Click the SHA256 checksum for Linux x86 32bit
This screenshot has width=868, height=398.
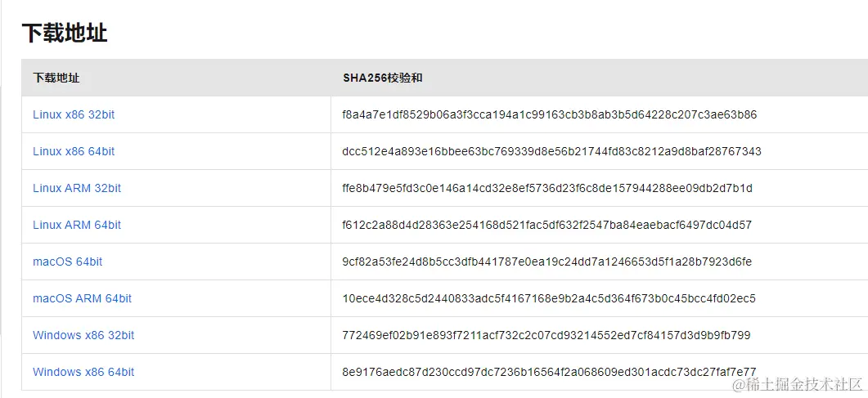(549, 114)
